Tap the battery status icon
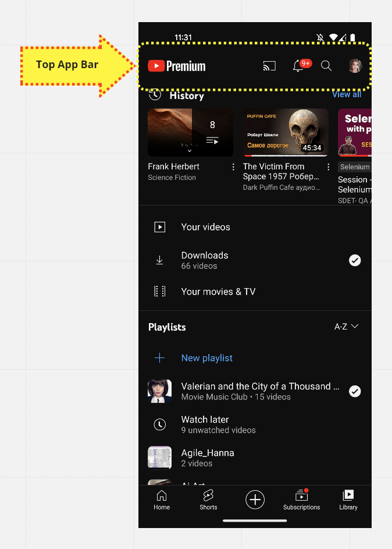Image resolution: width=392 pixels, height=549 pixels. click(352, 37)
